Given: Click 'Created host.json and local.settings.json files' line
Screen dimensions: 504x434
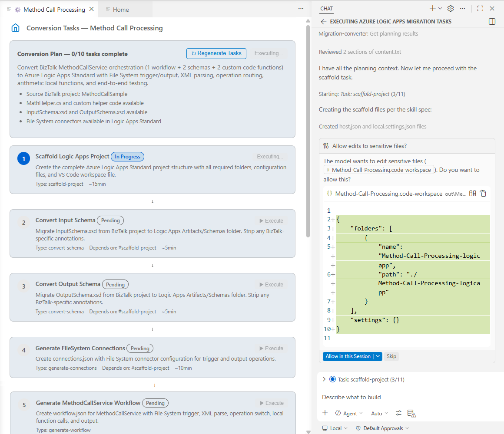Looking at the screenshot, I should tap(372, 126).
